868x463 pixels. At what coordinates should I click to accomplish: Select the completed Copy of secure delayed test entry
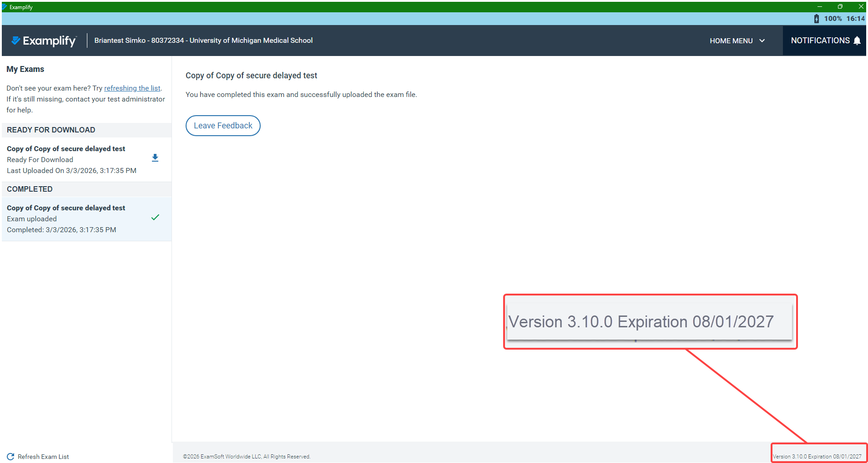pyautogui.click(x=66, y=208)
